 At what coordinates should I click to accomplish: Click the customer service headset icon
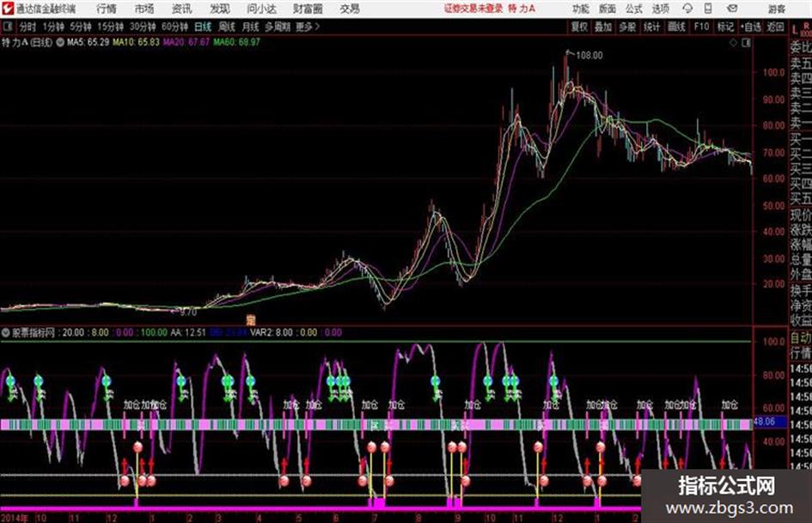687,9
